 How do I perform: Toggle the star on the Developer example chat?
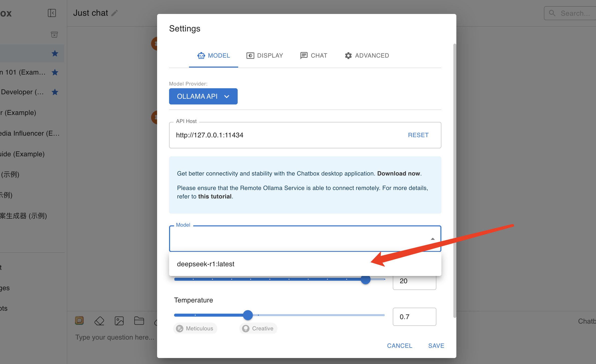click(55, 92)
